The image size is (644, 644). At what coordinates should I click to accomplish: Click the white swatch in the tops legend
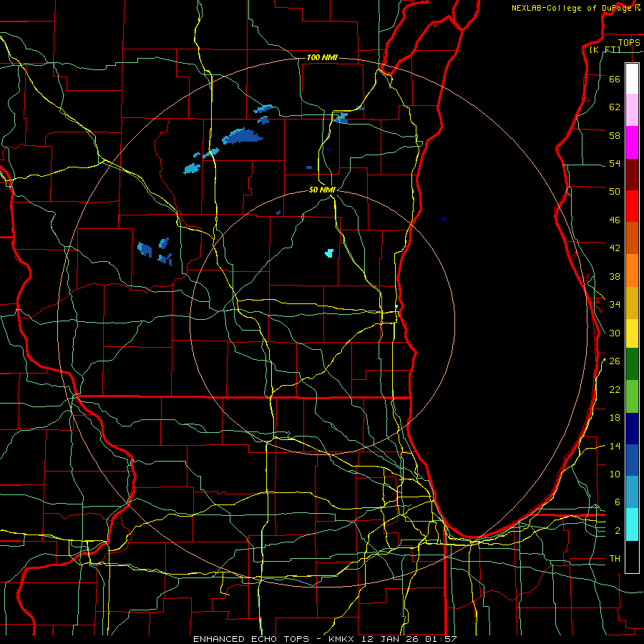(x=632, y=79)
